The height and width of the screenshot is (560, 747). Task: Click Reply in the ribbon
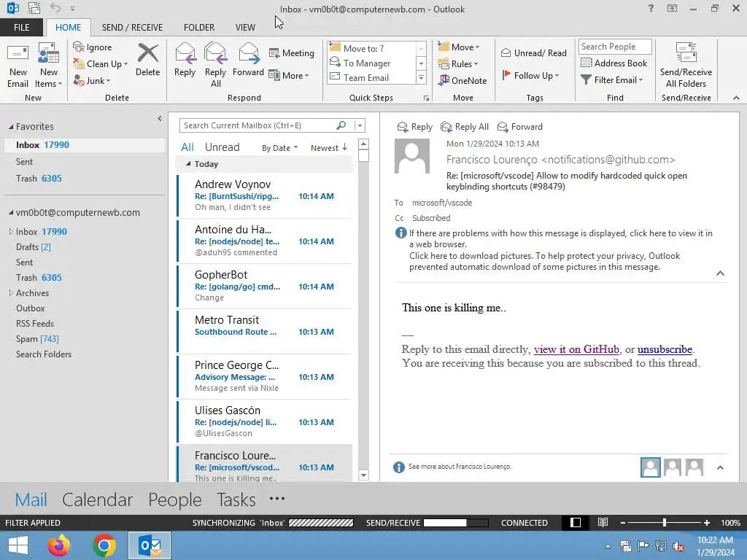pyautogui.click(x=185, y=60)
